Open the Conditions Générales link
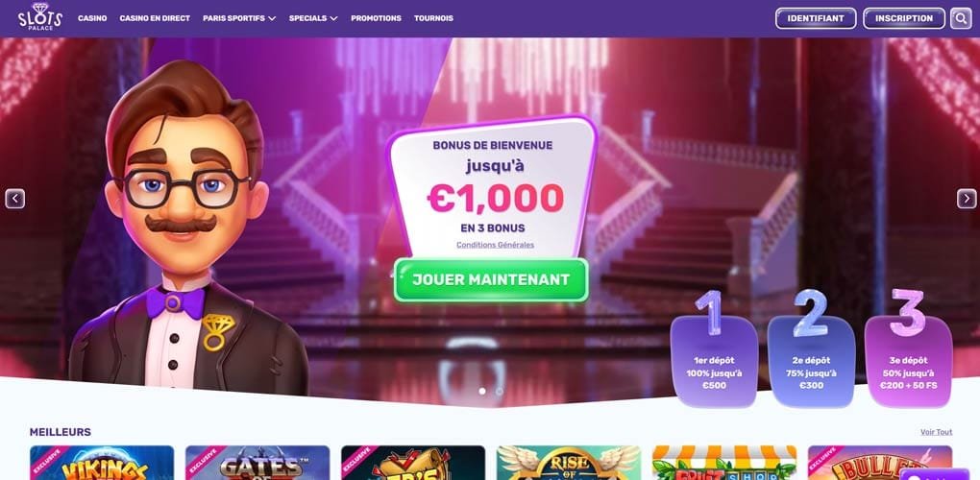980x480 pixels. pos(495,246)
